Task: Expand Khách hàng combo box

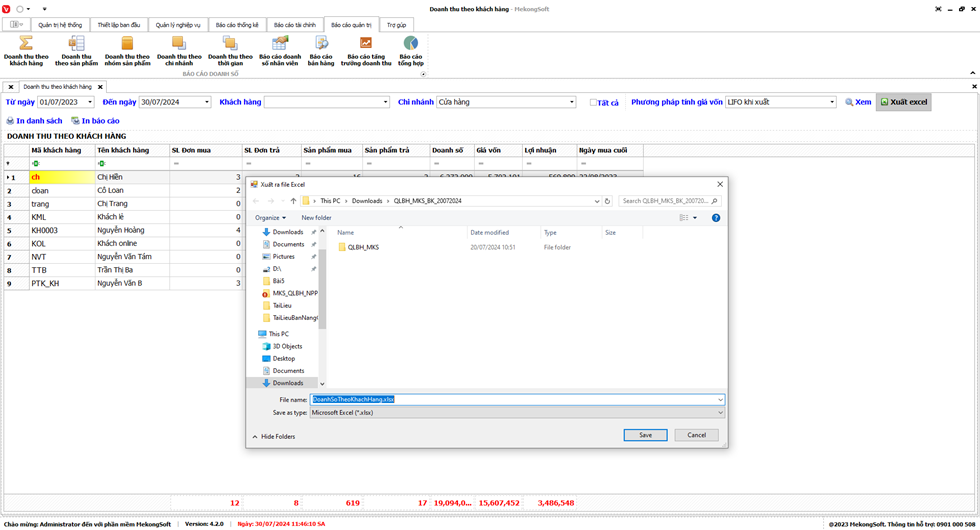Action: tap(385, 102)
